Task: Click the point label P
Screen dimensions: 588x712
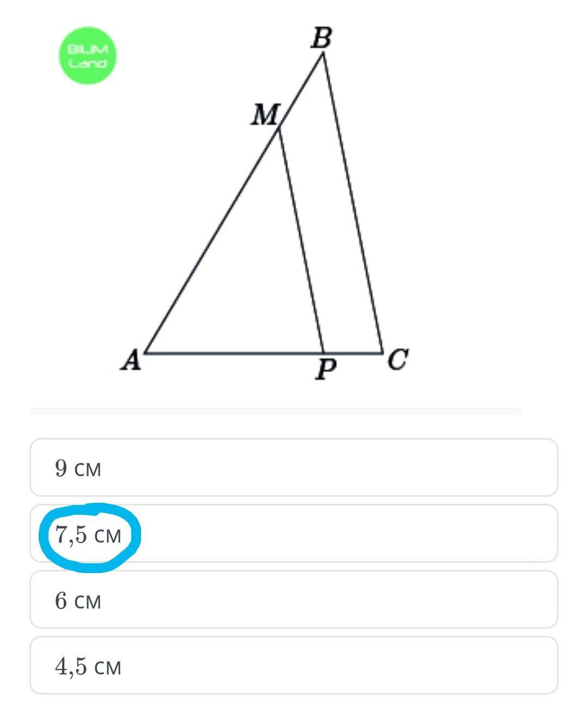Action: pos(326,369)
